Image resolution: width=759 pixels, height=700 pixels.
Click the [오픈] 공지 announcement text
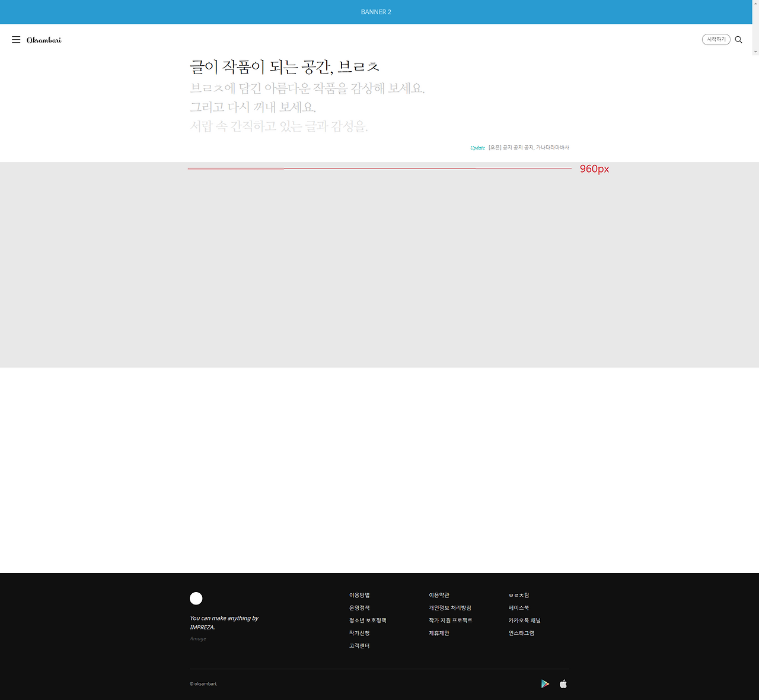tap(530, 147)
